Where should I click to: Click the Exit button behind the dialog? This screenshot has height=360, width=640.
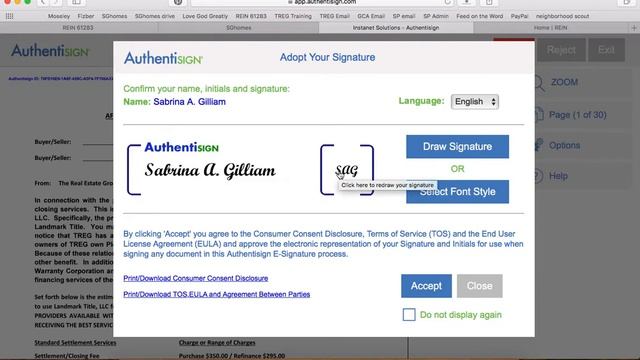(606, 50)
